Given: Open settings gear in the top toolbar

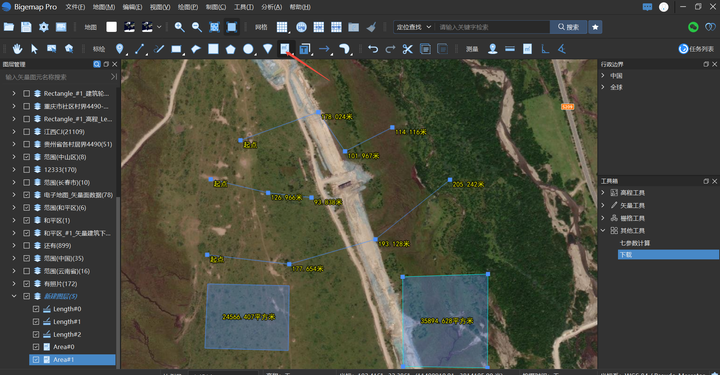Looking at the screenshot, I should [x=44, y=27].
